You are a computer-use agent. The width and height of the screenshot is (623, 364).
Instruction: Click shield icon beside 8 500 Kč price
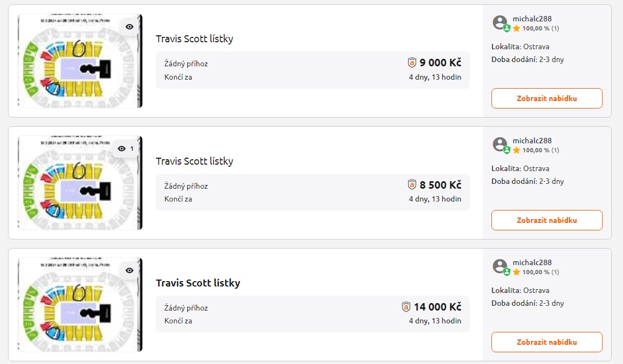(412, 185)
